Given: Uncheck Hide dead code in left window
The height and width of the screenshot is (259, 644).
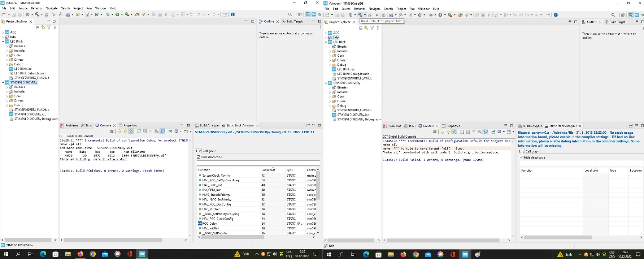Looking at the screenshot, I should tap(199, 157).
